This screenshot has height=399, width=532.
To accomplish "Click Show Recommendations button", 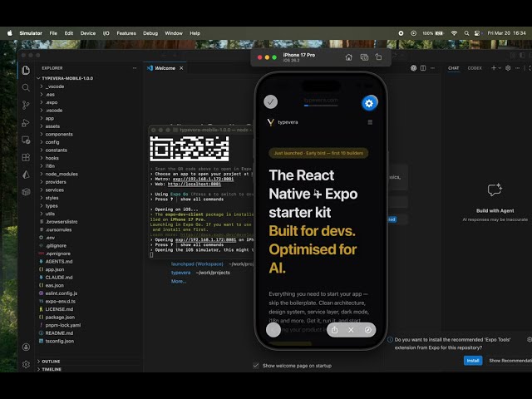I will pyautogui.click(x=510, y=360).
